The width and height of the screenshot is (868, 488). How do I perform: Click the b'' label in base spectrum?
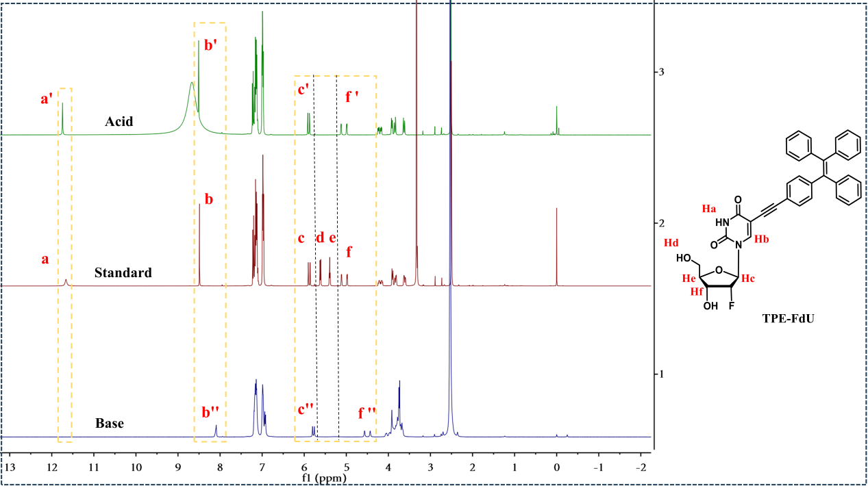(x=210, y=413)
